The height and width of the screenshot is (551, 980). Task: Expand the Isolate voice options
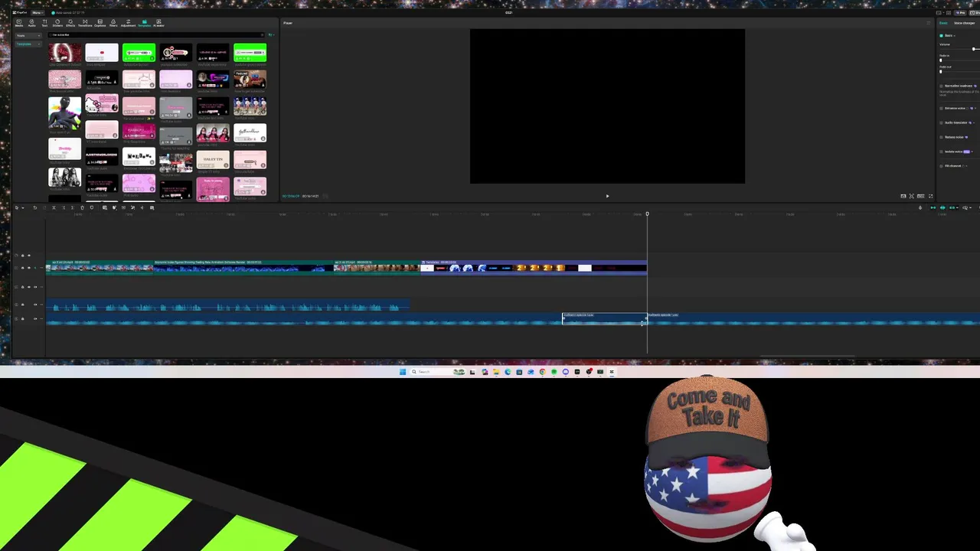(x=972, y=152)
